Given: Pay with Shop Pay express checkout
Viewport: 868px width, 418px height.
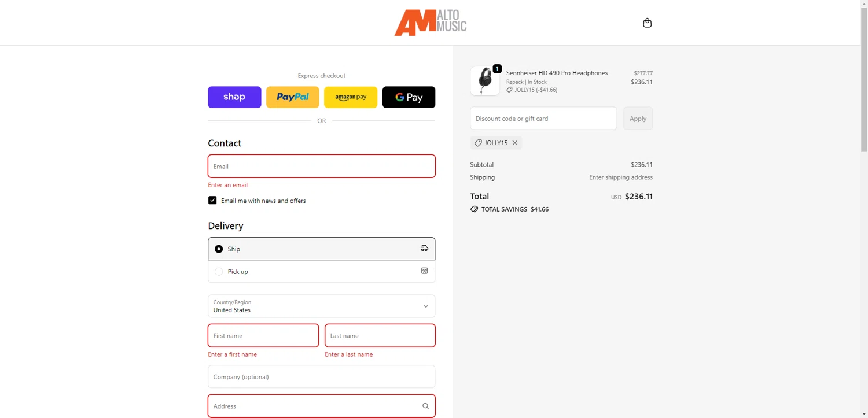Looking at the screenshot, I should click(234, 97).
